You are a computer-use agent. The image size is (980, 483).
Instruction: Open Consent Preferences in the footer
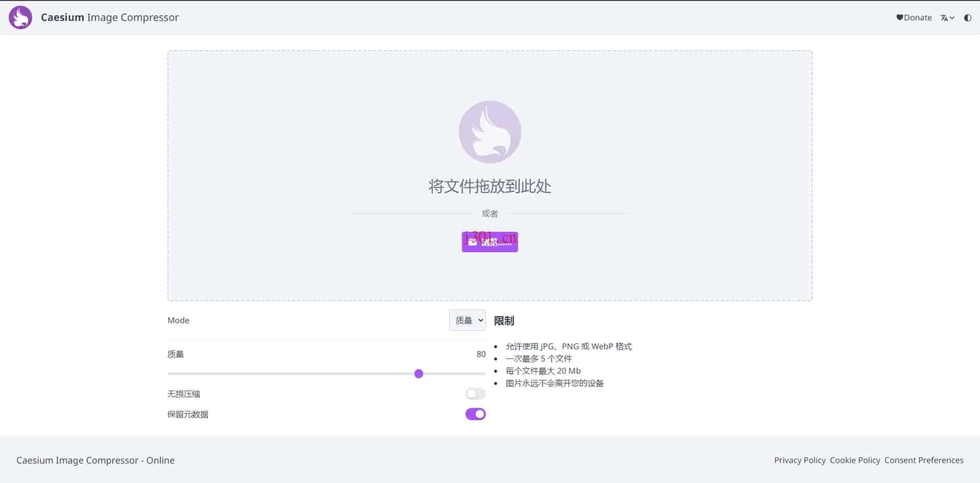[924, 460]
